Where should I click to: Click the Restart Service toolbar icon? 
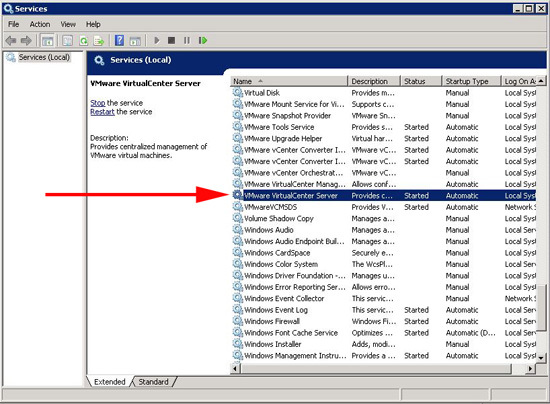click(x=203, y=41)
